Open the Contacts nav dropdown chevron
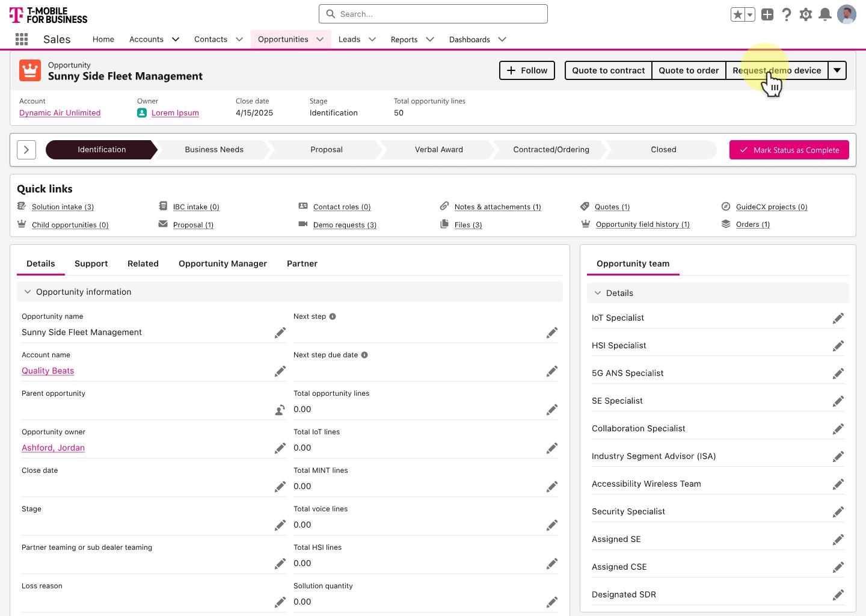 239,39
